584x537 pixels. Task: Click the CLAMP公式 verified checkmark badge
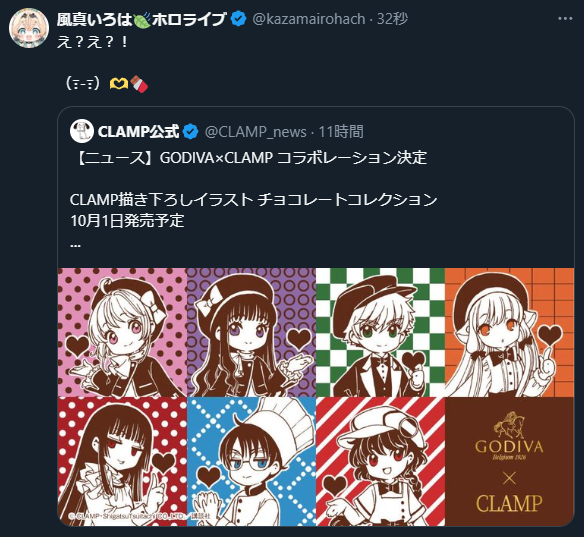191,131
